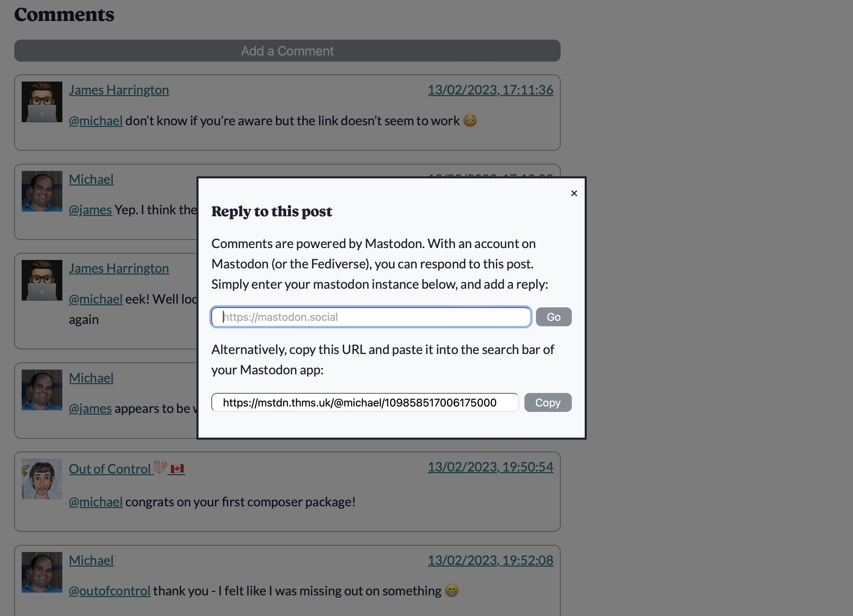
Task: Click the Michael profile avatar icon
Action: (x=41, y=191)
